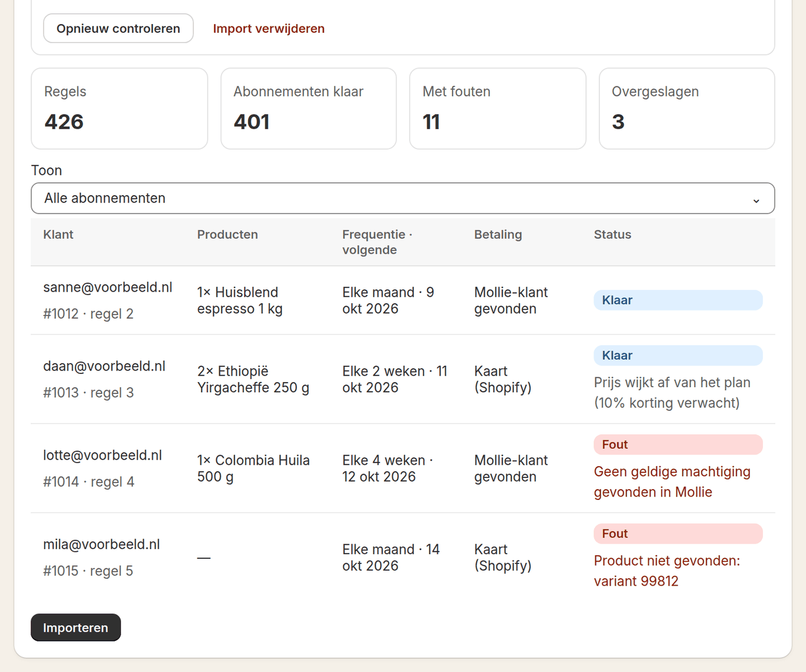Select customer mila@voorbeeld.nl
The height and width of the screenshot is (672, 806).
click(x=101, y=544)
